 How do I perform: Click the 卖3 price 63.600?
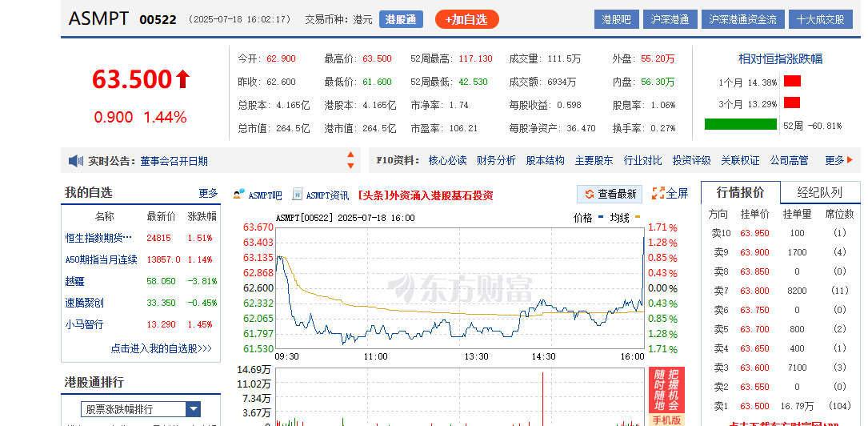point(754,368)
